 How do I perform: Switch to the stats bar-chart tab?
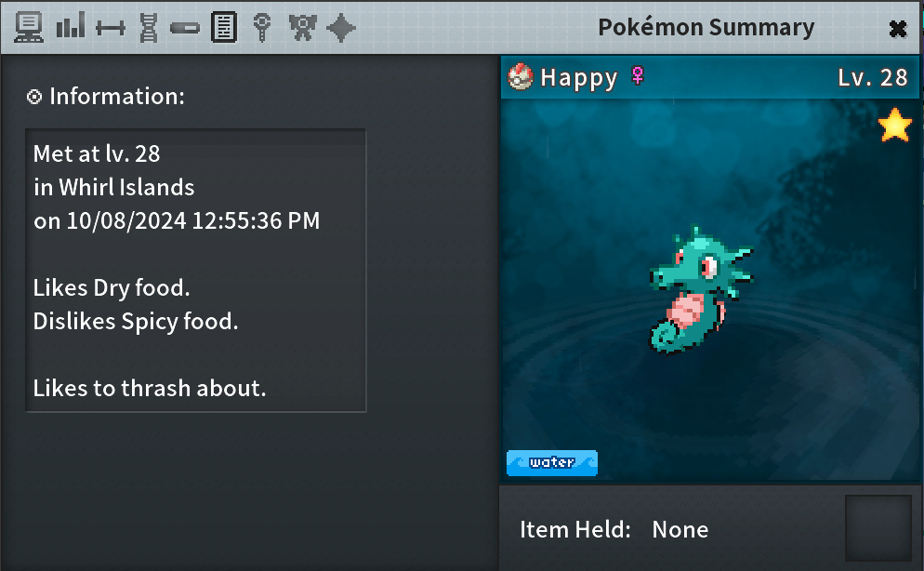pyautogui.click(x=71, y=26)
